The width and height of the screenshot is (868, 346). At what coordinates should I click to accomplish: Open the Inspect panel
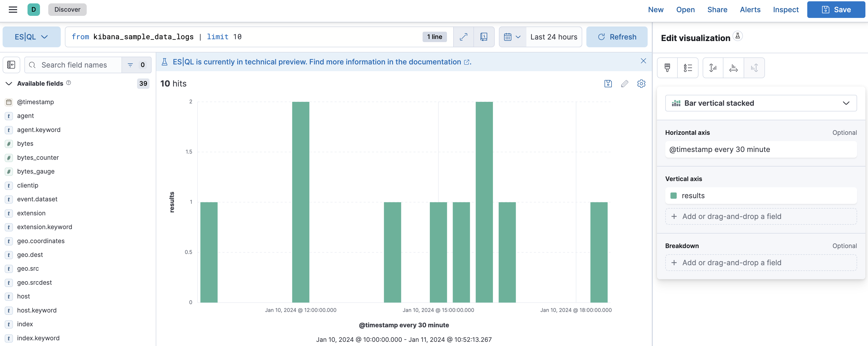tap(786, 9)
